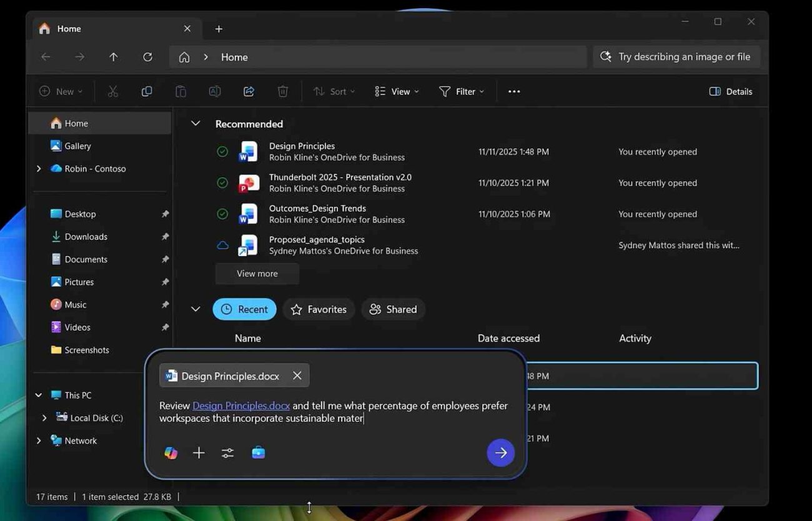The image size is (812, 521).
Task: Show Shared files
Action: [x=393, y=309]
